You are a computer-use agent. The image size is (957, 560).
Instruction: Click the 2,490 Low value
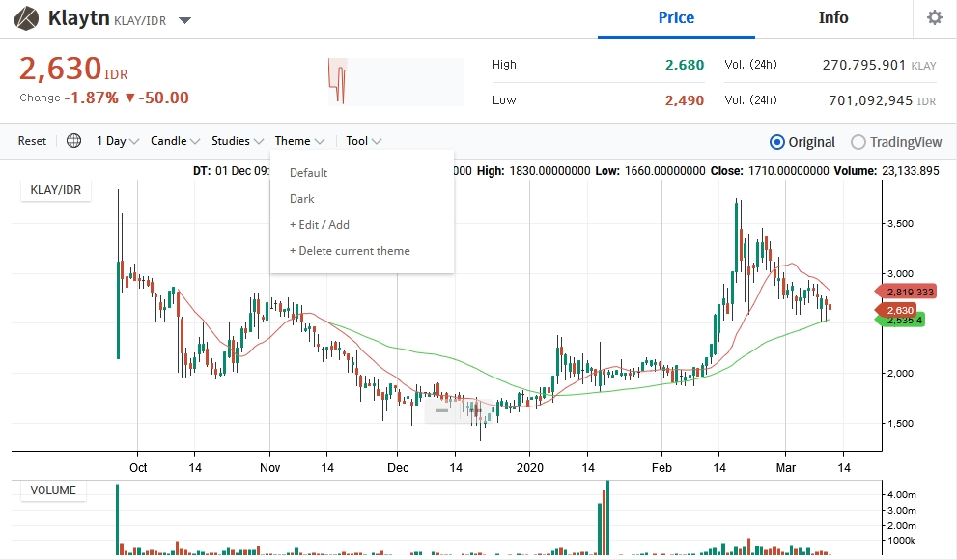coord(684,100)
